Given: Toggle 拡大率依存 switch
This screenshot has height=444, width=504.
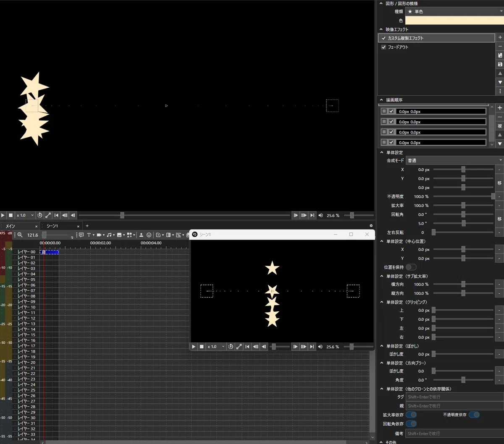Looking at the screenshot, I should pyautogui.click(x=411, y=415).
